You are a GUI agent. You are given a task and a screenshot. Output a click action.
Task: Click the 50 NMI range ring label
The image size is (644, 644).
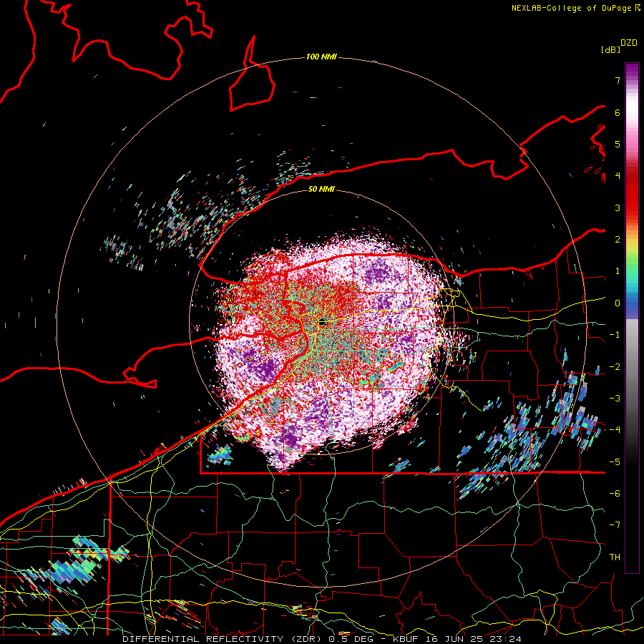click(x=321, y=189)
